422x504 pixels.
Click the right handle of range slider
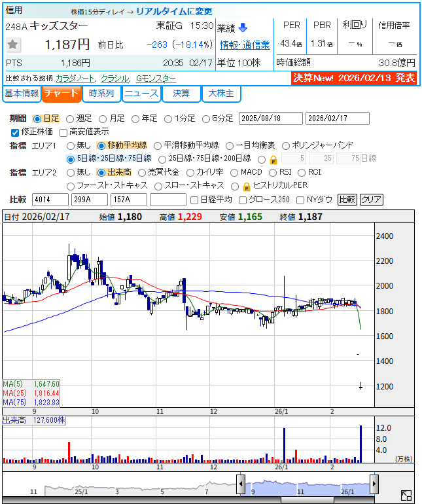click(374, 484)
